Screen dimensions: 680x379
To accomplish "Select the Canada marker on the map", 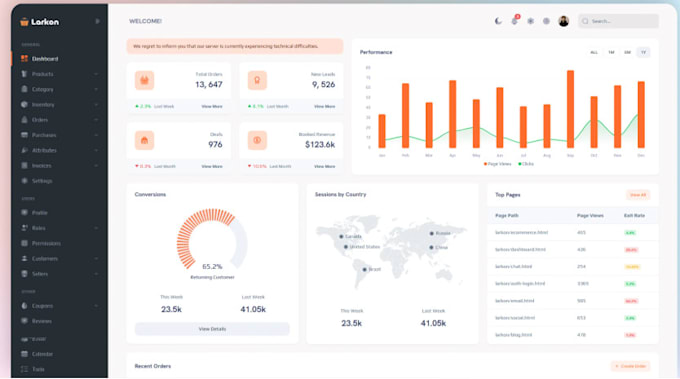I will tap(341, 236).
